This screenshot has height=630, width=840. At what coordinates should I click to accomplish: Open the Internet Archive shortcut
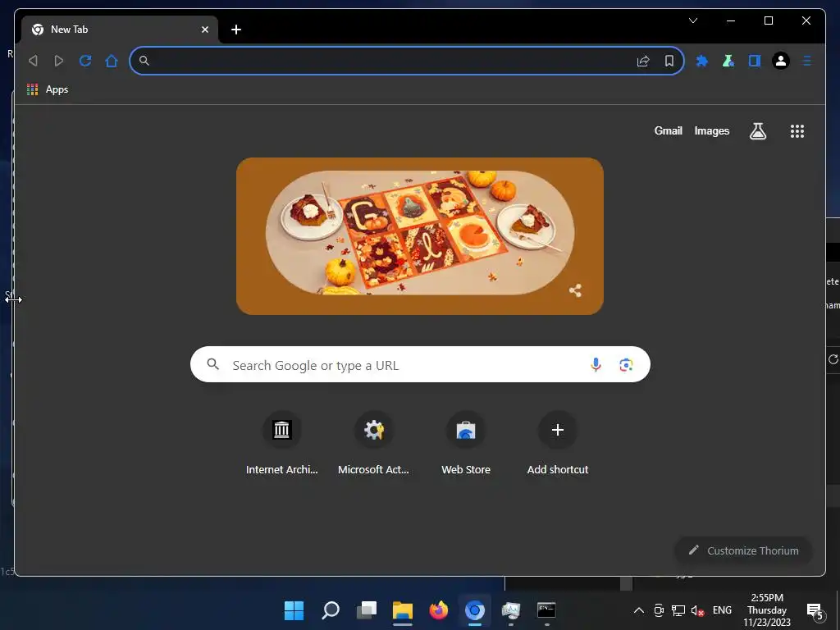click(282, 444)
